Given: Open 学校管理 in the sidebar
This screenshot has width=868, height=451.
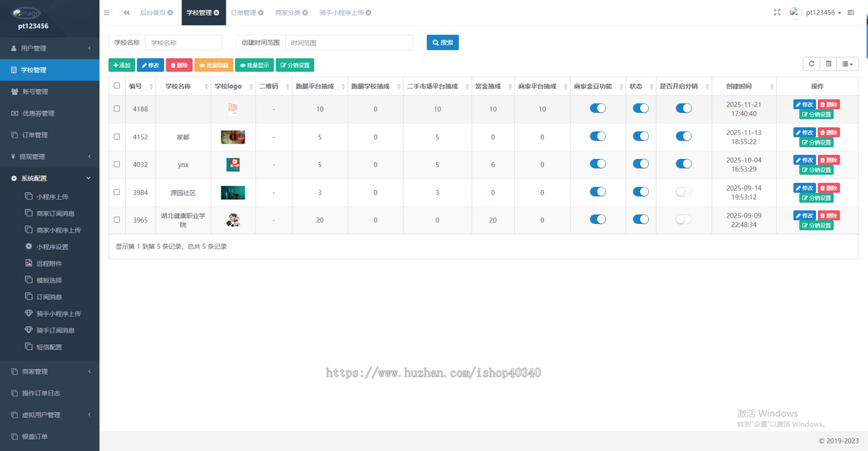Looking at the screenshot, I should pos(49,70).
